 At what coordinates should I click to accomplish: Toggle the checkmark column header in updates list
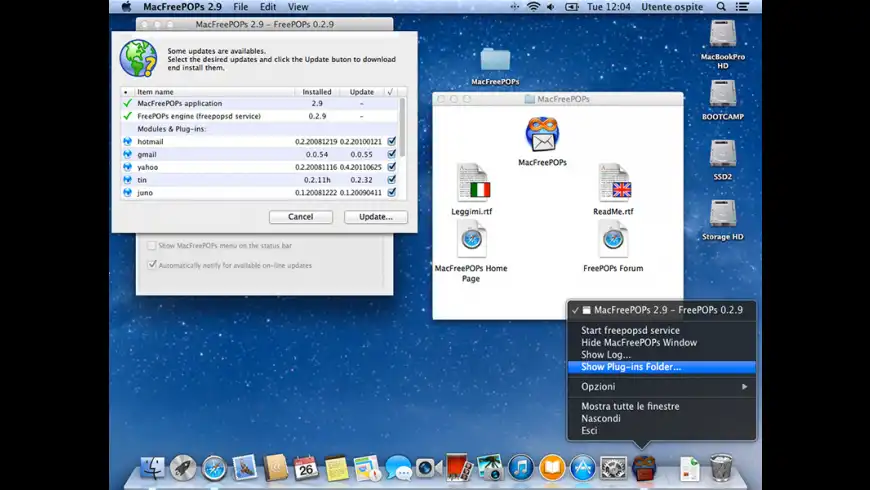390,92
